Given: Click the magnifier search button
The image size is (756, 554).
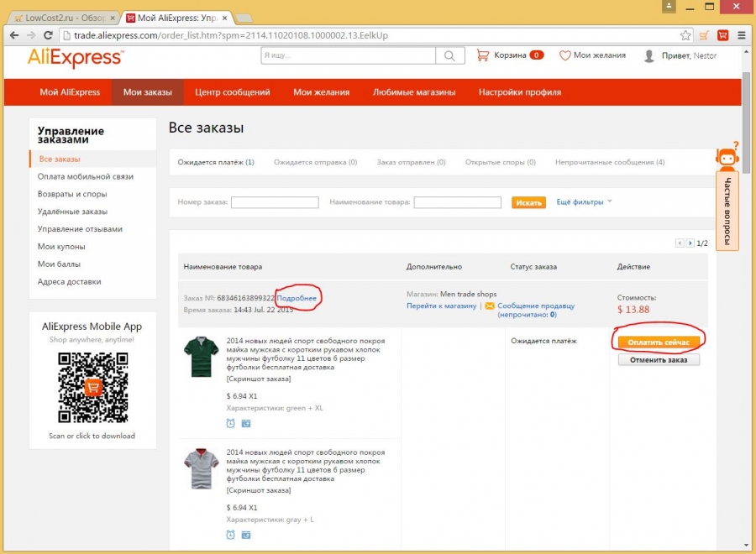Looking at the screenshot, I should [x=449, y=55].
